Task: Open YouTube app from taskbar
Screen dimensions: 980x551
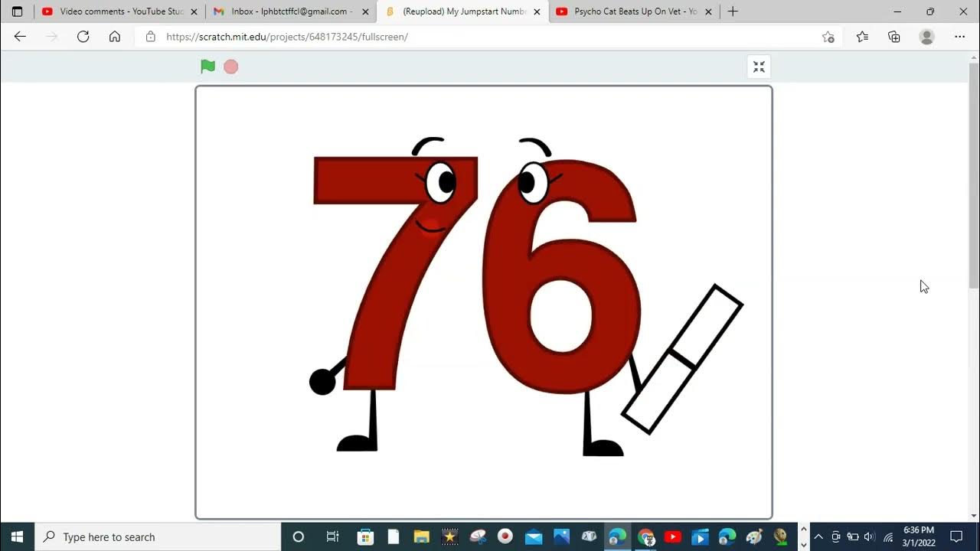Action: coord(673,536)
